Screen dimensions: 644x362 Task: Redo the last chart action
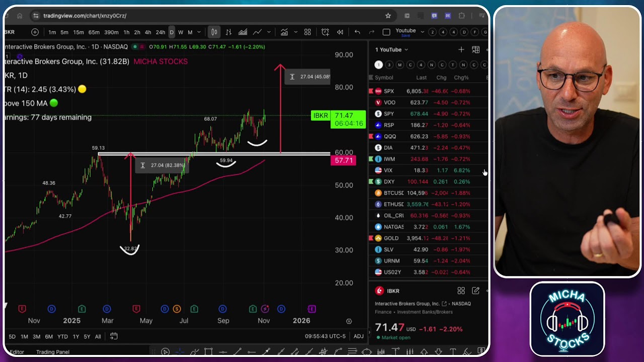pyautogui.click(x=372, y=32)
